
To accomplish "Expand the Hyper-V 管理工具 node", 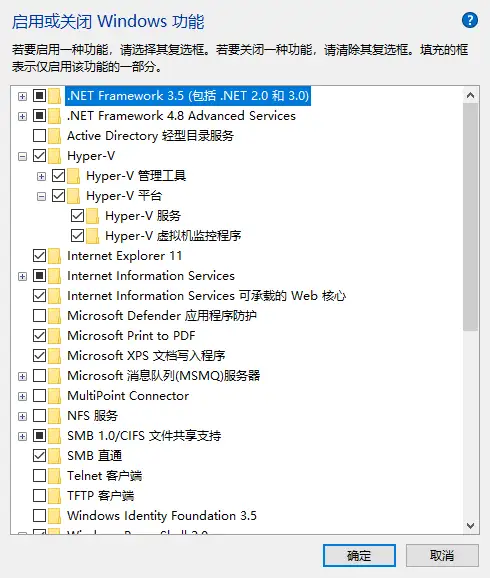I will click(41, 176).
